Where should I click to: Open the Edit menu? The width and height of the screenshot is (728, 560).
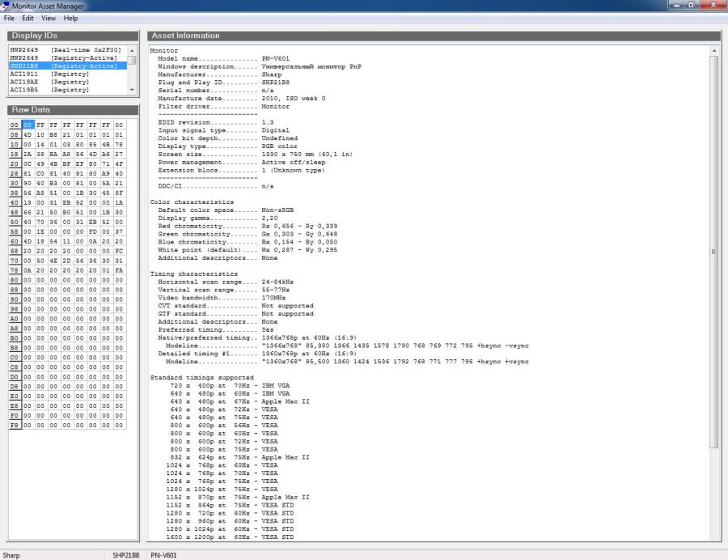point(28,18)
